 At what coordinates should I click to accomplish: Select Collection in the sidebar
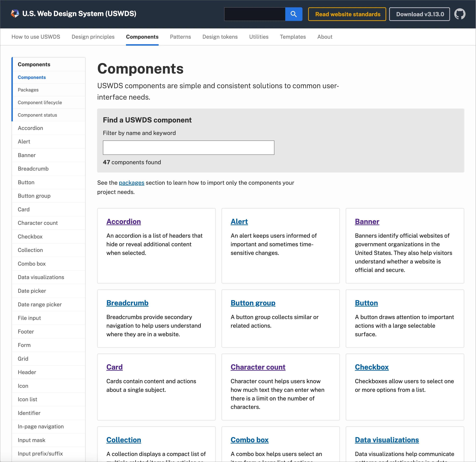49,250
